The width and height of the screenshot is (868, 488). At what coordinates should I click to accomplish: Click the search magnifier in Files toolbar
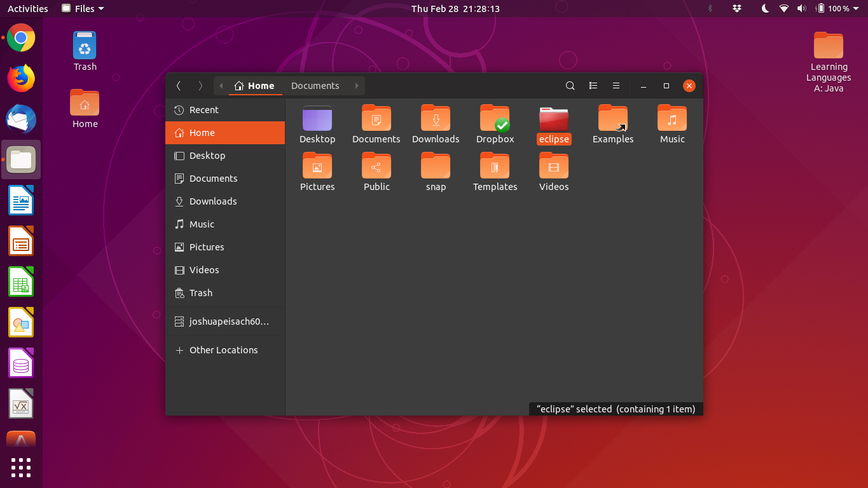tap(570, 86)
